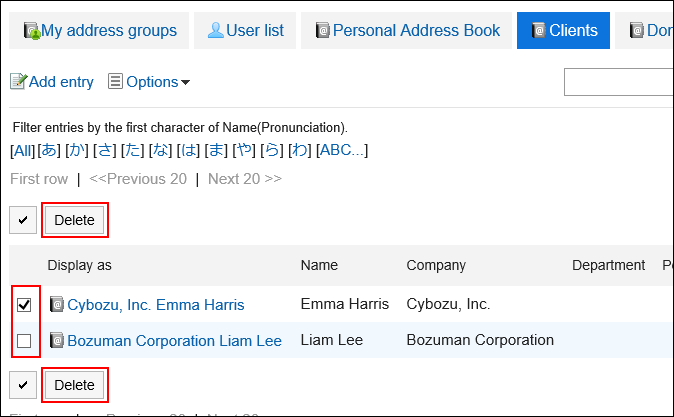Click the User list person icon

click(x=215, y=30)
